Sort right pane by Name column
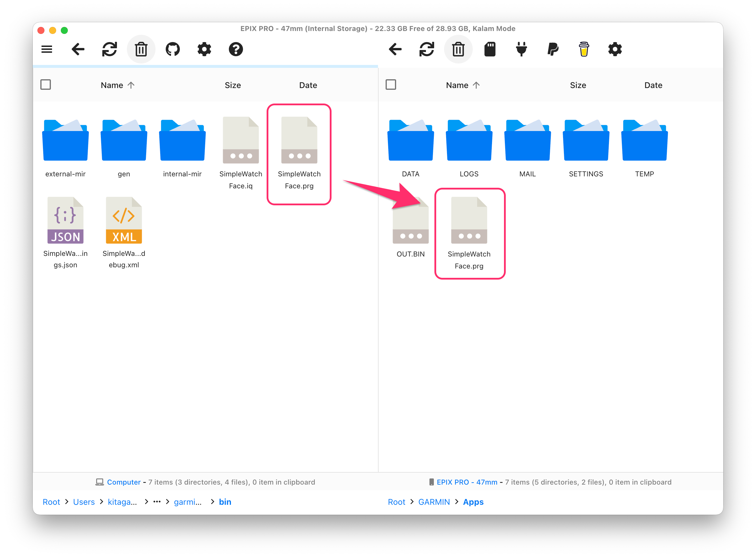 click(x=457, y=85)
